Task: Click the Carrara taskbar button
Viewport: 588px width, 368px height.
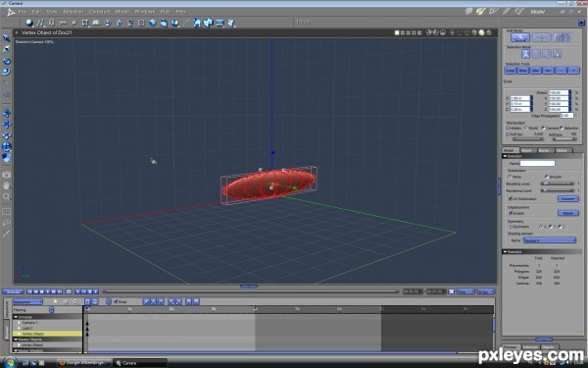Action: coord(139,363)
